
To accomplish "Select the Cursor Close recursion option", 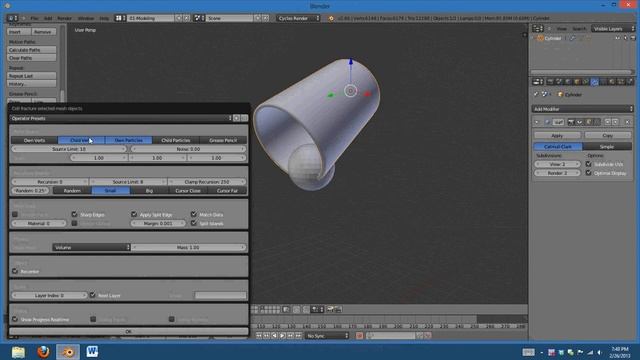I will [x=188, y=191].
